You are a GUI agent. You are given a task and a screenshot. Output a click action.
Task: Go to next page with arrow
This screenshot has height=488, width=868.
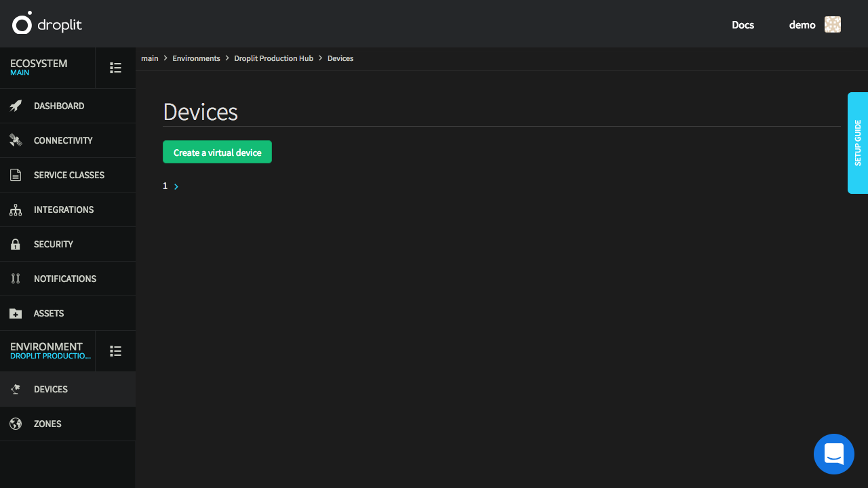pos(176,186)
